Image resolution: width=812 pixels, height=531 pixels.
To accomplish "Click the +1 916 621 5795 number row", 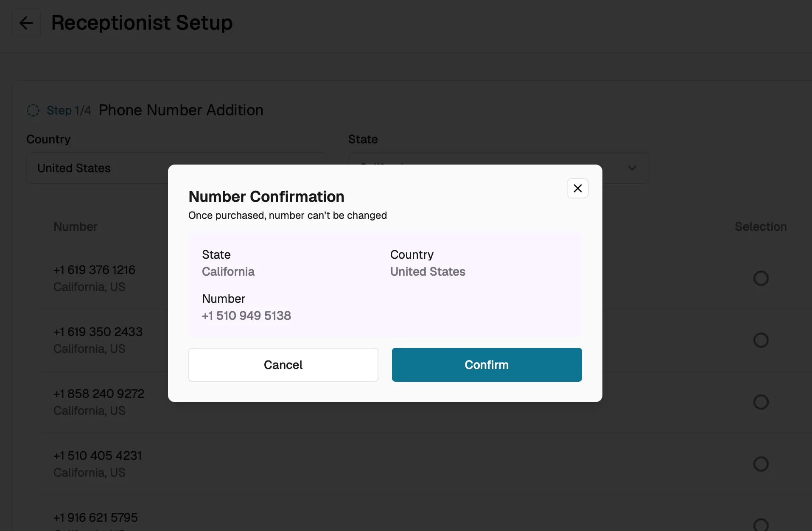I will [x=426, y=513].
